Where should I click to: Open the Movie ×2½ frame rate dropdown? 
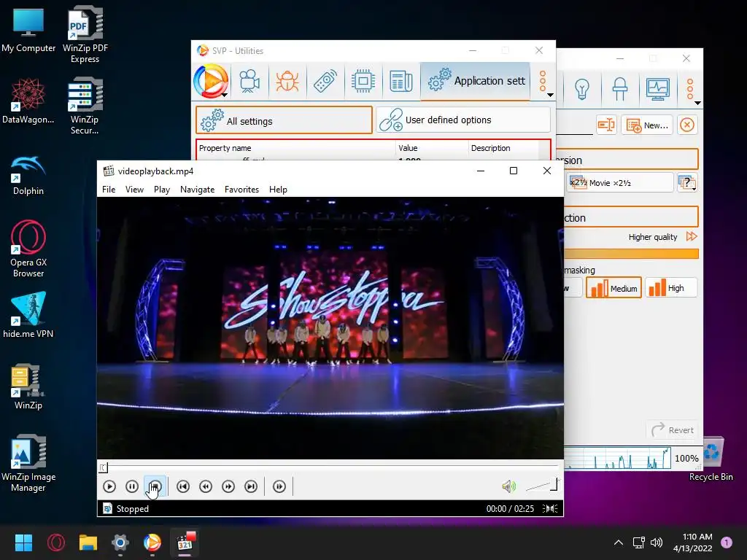pos(620,183)
